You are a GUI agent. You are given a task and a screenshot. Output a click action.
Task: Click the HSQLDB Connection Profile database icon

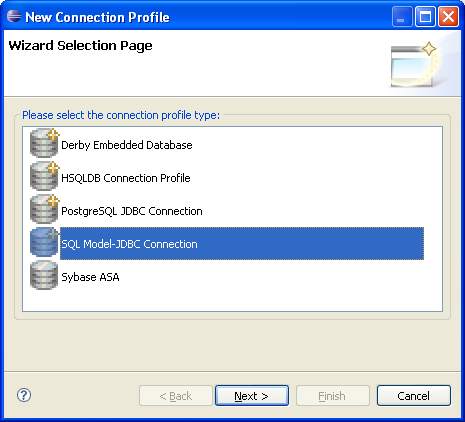tap(44, 176)
